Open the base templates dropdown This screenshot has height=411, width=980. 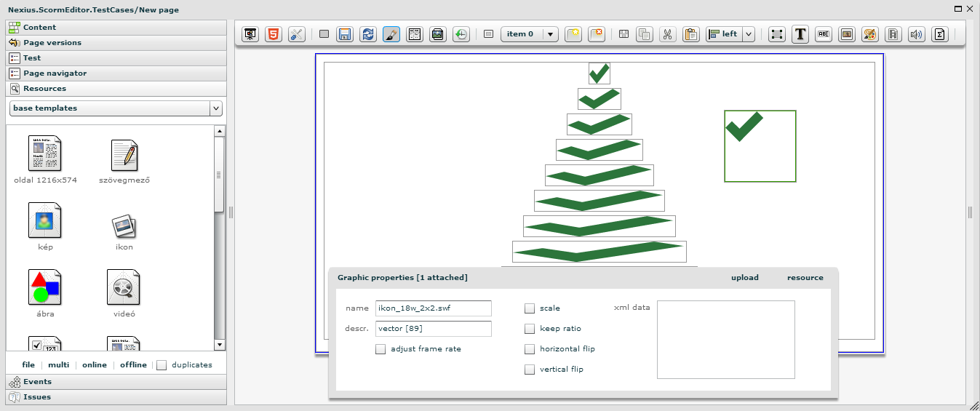click(x=215, y=108)
